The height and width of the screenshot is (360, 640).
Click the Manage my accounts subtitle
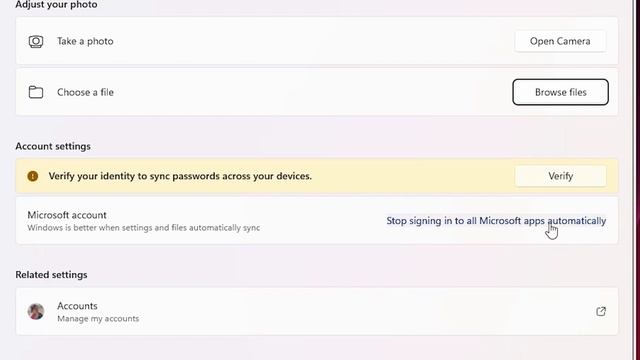point(98,318)
